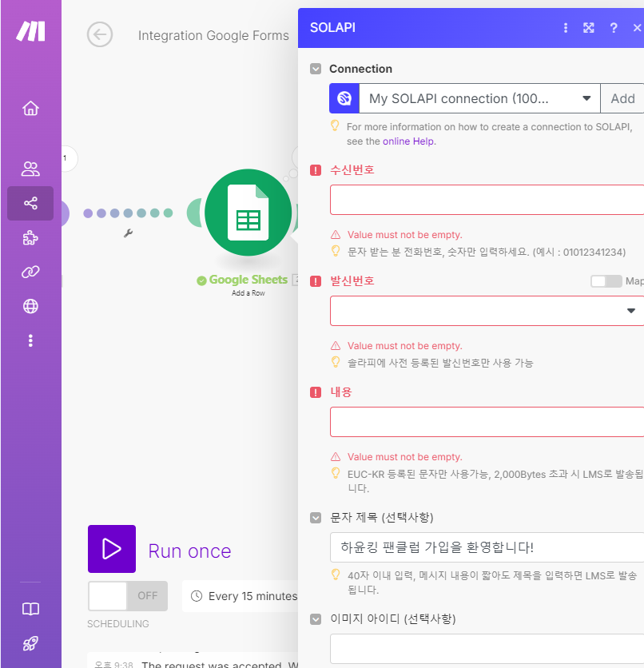Collapse the Connection section checkbox
The width and height of the screenshot is (644, 668).
pos(316,69)
